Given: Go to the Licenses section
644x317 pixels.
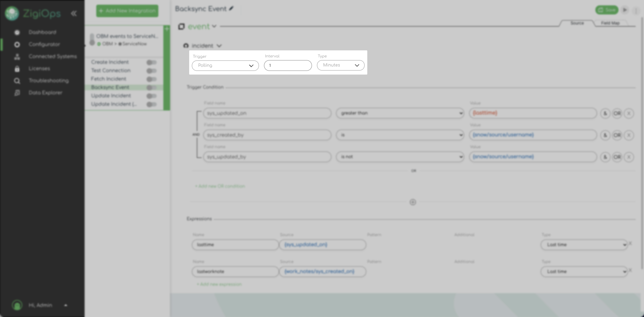Looking at the screenshot, I should (x=39, y=69).
